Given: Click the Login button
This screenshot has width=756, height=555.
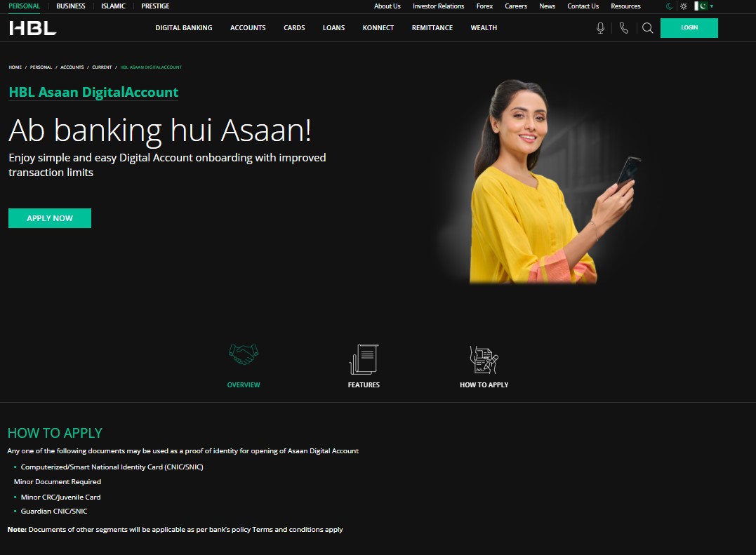Looking at the screenshot, I should (x=689, y=28).
